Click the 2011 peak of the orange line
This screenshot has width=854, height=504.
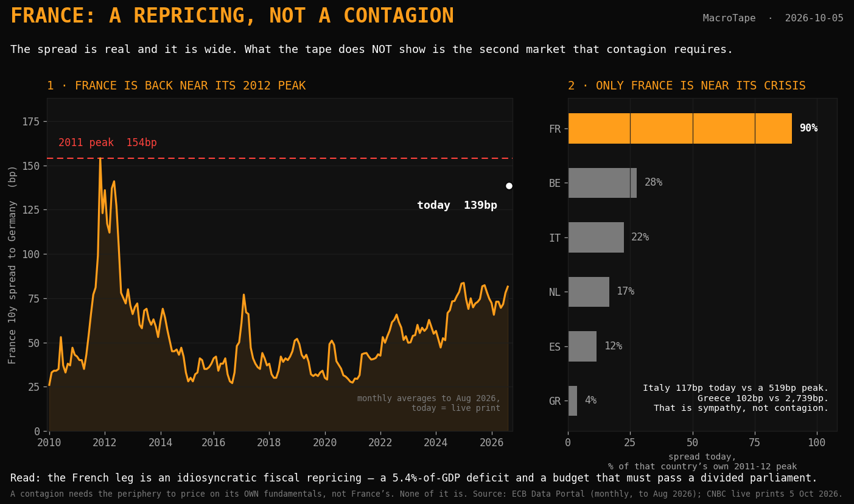pyautogui.click(x=100, y=159)
